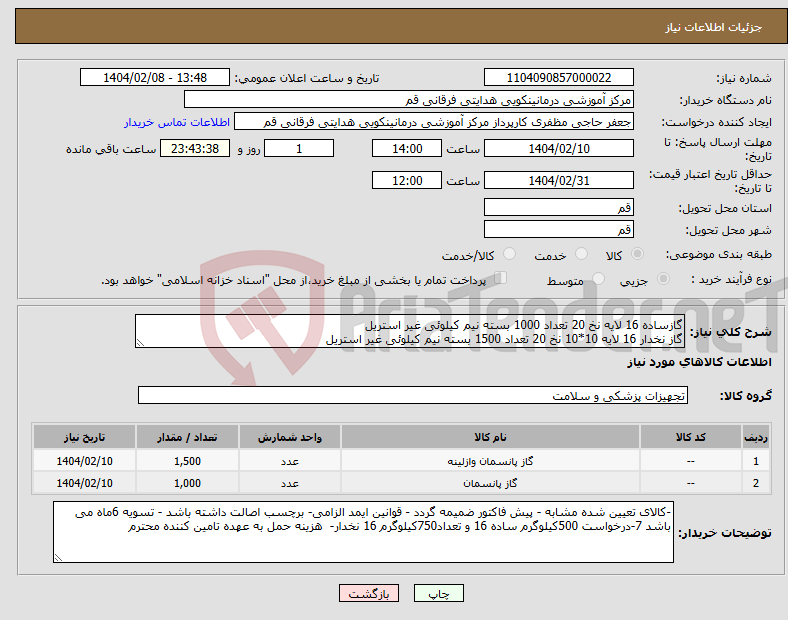Click the بازگشت (back) button

click(369, 593)
